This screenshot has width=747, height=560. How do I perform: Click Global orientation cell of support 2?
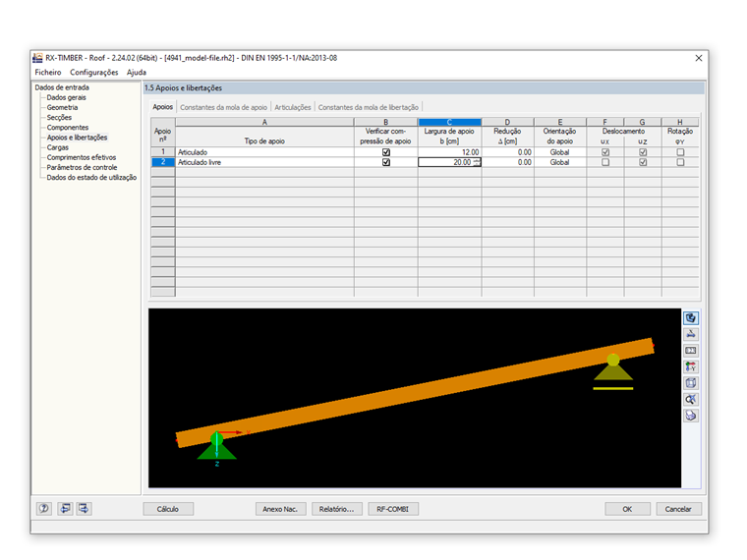[x=560, y=162]
